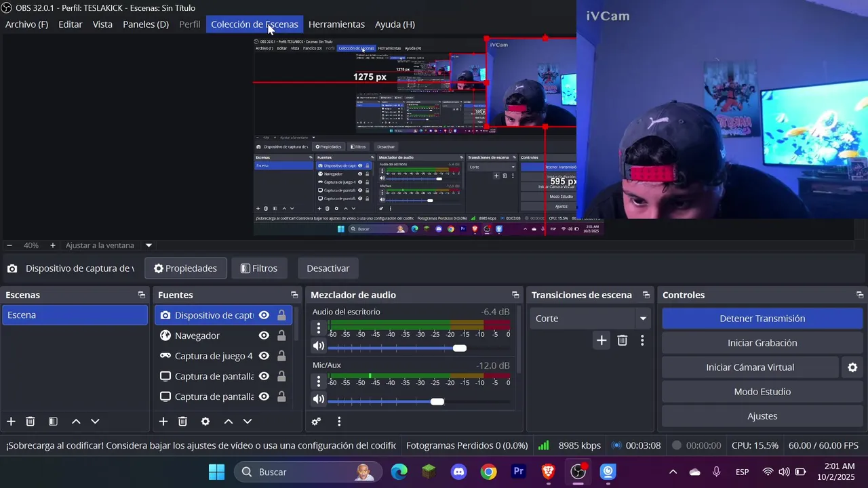Mute Mic/Aux speaker icon
The height and width of the screenshot is (488, 868).
click(318, 400)
